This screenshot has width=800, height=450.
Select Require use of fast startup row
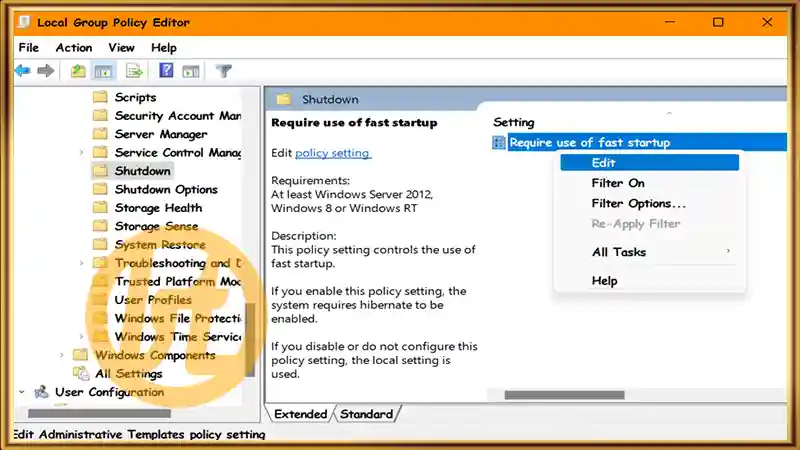tap(639, 142)
